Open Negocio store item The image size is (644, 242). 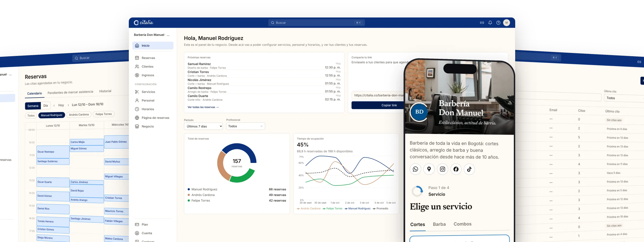coord(153,126)
